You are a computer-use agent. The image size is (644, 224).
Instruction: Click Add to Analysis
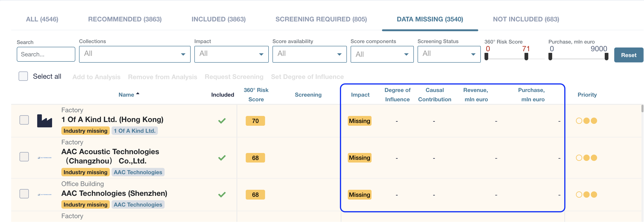[x=96, y=77]
